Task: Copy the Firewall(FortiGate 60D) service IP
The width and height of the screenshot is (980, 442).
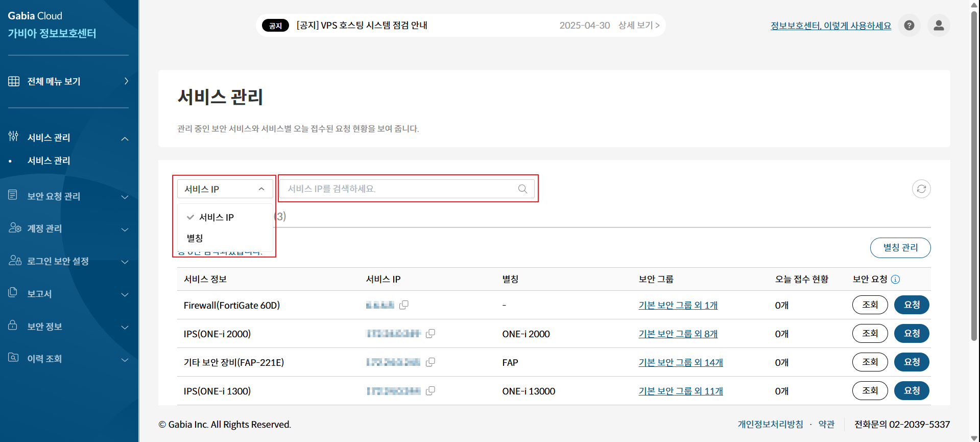Action: (x=404, y=305)
